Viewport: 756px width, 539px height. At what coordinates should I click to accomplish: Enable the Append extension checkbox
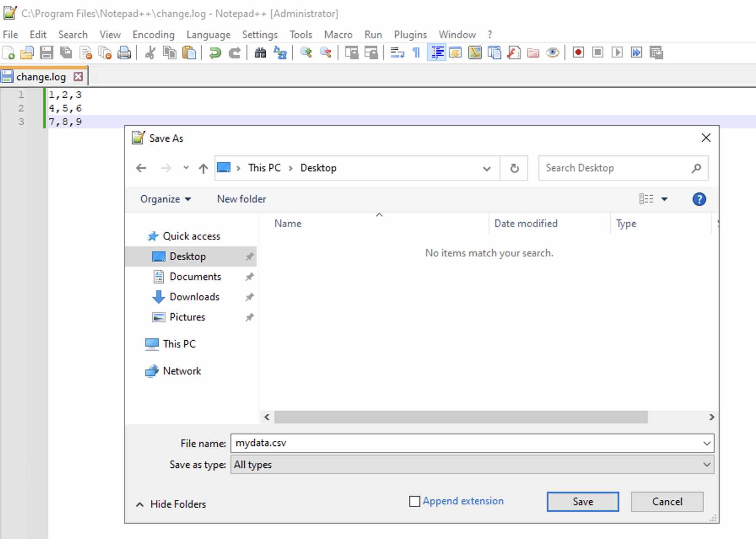tap(415, 501)
